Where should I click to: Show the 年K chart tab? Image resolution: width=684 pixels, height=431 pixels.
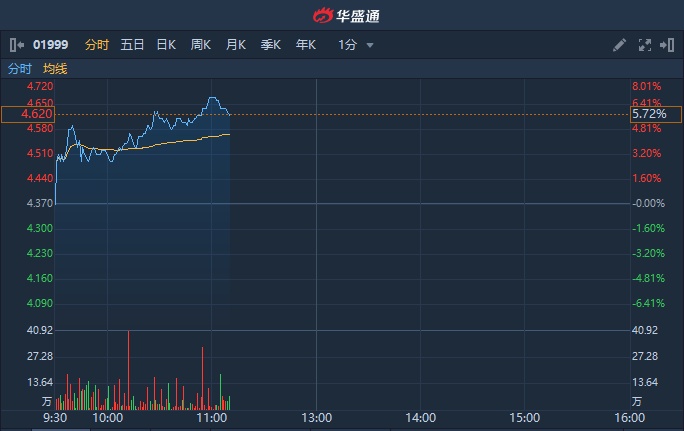point(305,45)
